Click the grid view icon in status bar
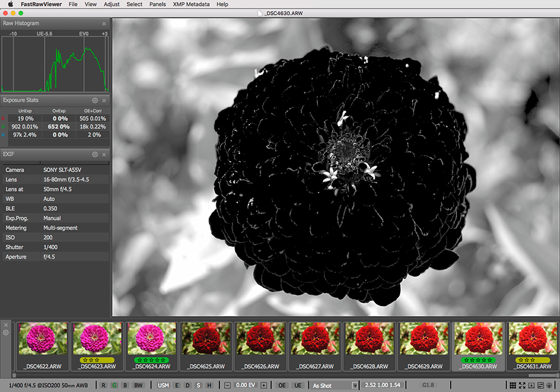This screenshot has width=560, height=392. tap(513, 386)
